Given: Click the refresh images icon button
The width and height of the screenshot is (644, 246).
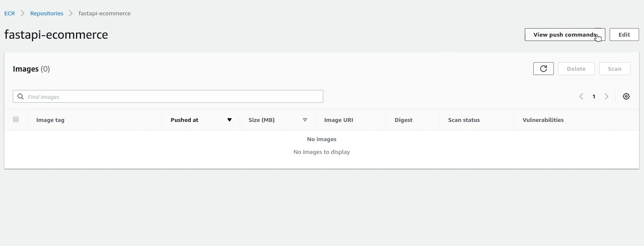Looking at the screenshot, I should click(543, 69).
